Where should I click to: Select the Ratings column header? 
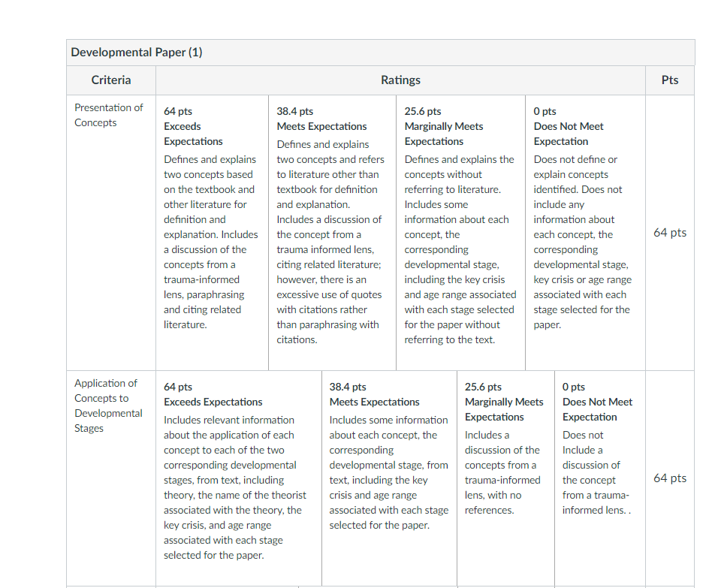(x=400, y=80)
